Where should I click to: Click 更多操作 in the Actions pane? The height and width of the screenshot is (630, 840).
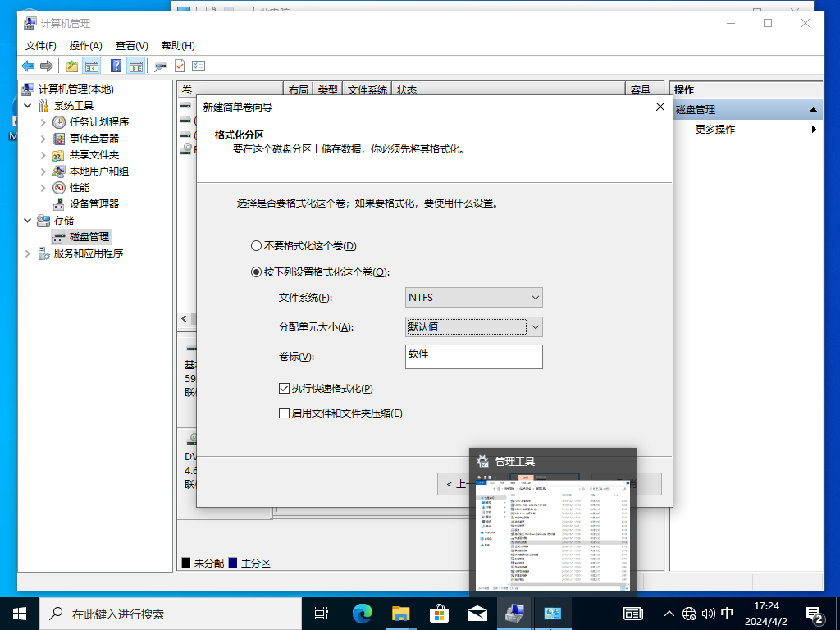(x=715, y=129)
